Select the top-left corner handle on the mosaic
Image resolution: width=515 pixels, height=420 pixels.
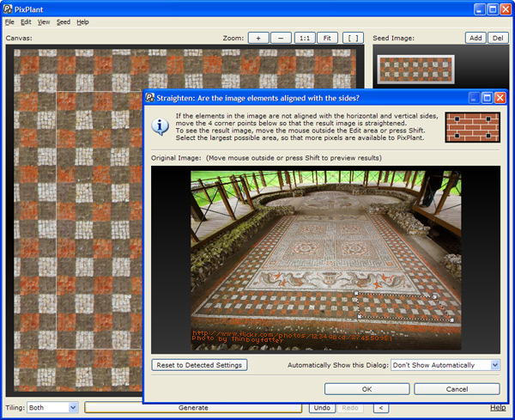(356, 293)
